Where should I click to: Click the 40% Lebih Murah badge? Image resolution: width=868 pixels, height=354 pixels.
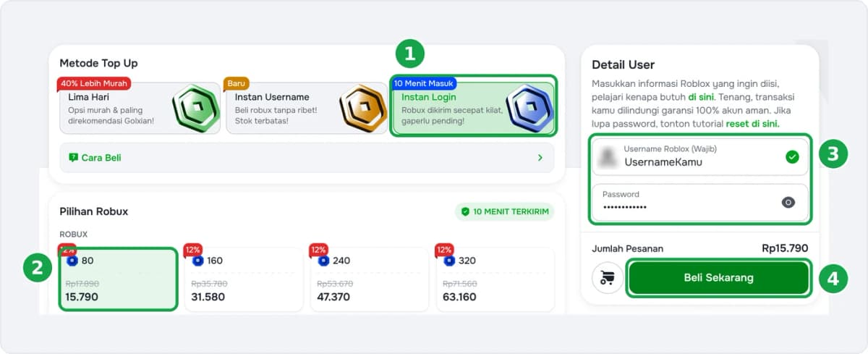[94, 83]
